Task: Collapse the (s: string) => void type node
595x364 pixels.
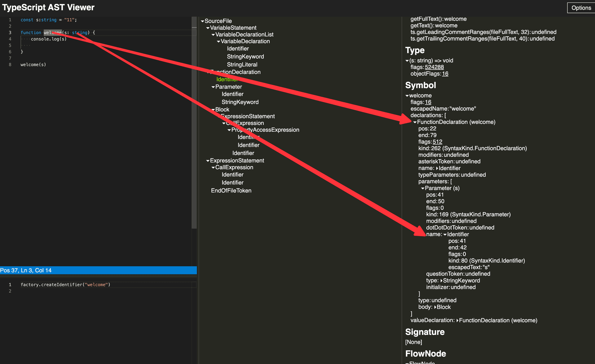Action: point(407,61)
